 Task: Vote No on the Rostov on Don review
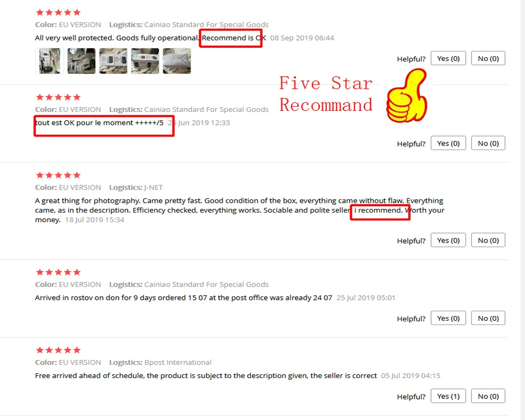(x=488, y=318)
